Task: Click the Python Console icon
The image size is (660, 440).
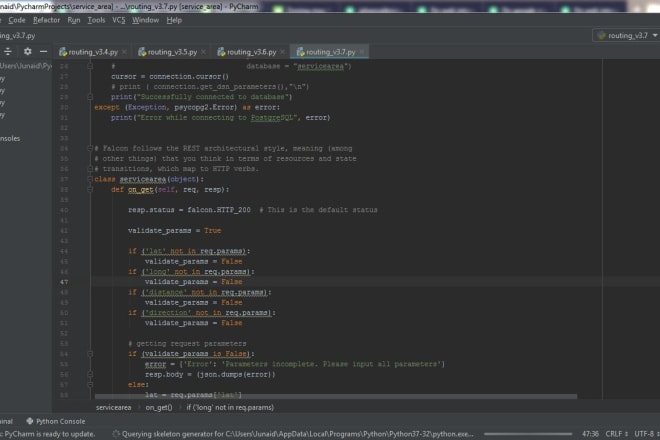Action: pyautogui.click(x=29, y=421)
